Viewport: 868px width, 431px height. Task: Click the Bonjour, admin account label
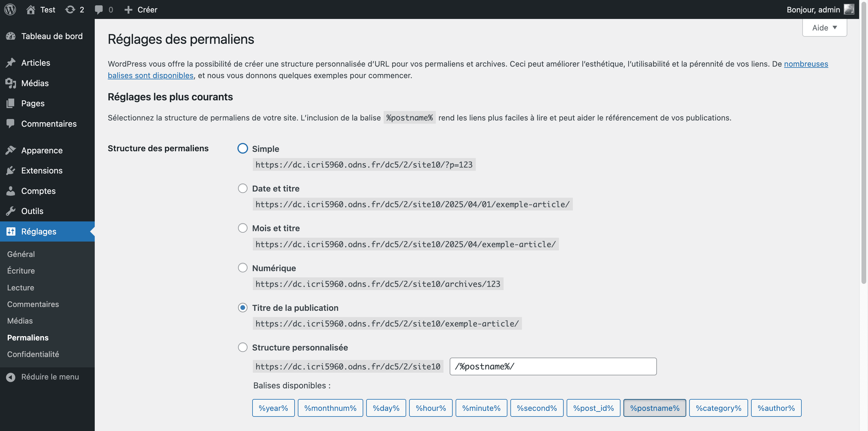(x=813, y=9)
